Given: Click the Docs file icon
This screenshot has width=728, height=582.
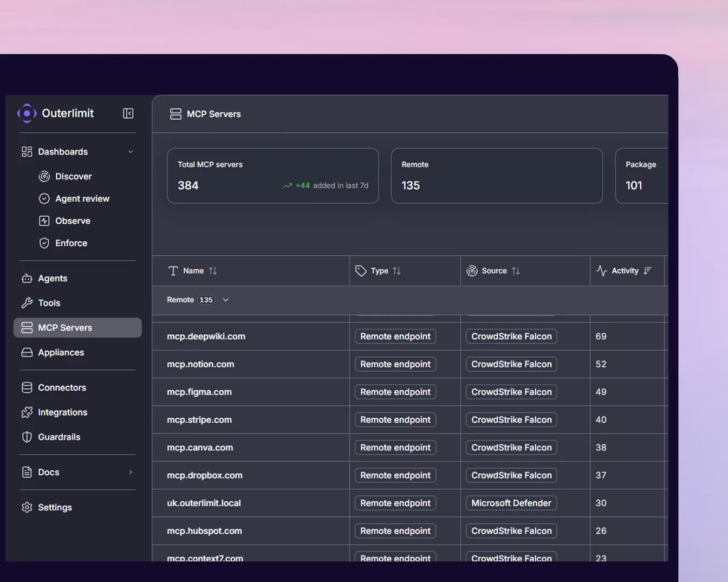Looking at the screenshot, I should click(27, 472).
